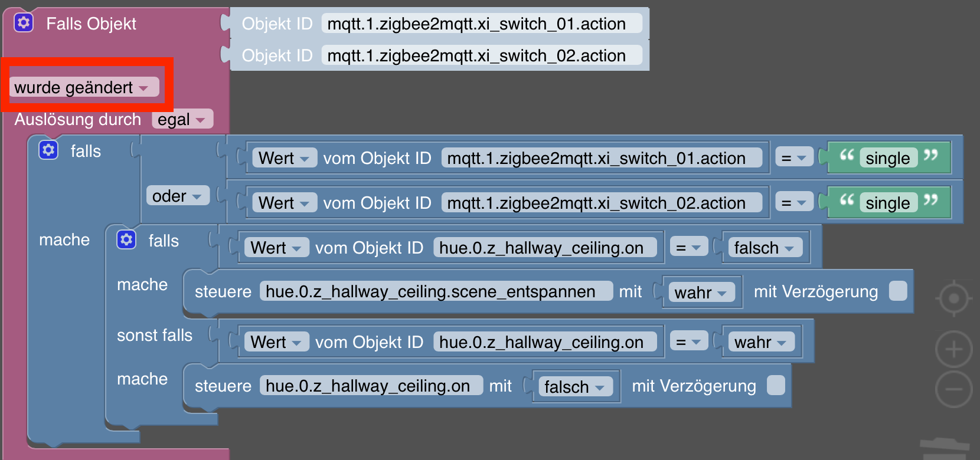Zoom out with the minus icon
The height and width of the screenshot is (460, 980).
click(953, 389)
